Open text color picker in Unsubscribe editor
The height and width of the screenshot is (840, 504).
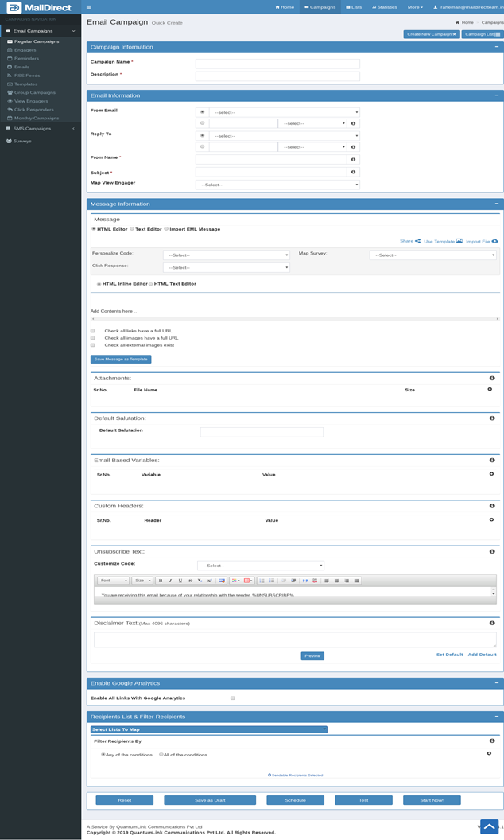click(236, 581)
